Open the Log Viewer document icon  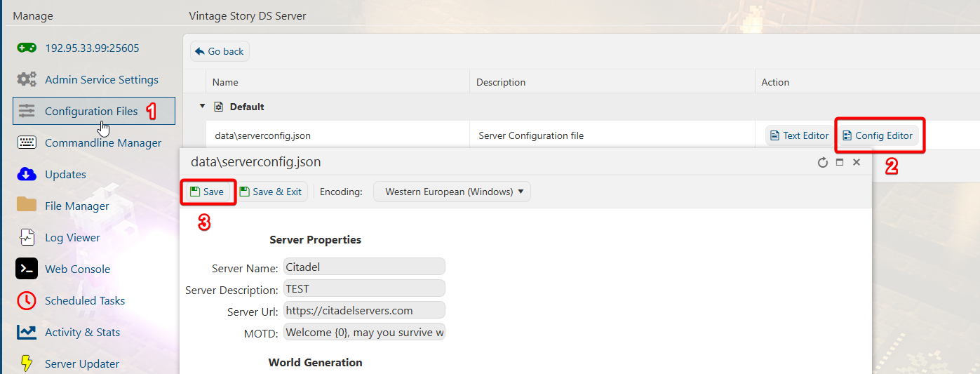(x=27, y=237)
